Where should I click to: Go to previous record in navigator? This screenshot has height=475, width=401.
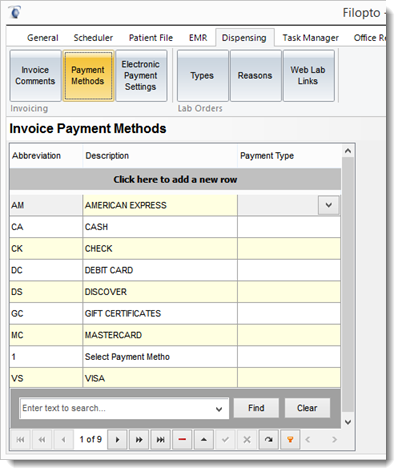[63, 440]
